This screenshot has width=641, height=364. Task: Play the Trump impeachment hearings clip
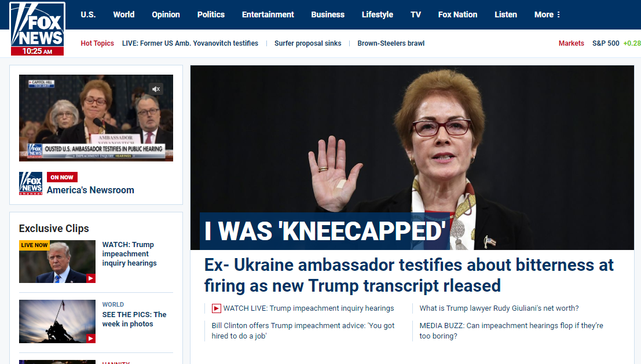point(91,278)
